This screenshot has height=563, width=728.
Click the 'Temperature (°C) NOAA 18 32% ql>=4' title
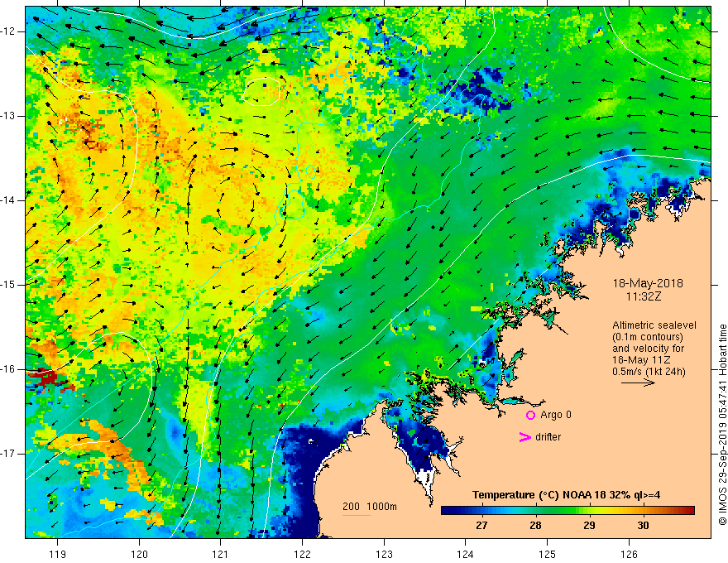tap(567, 495)
